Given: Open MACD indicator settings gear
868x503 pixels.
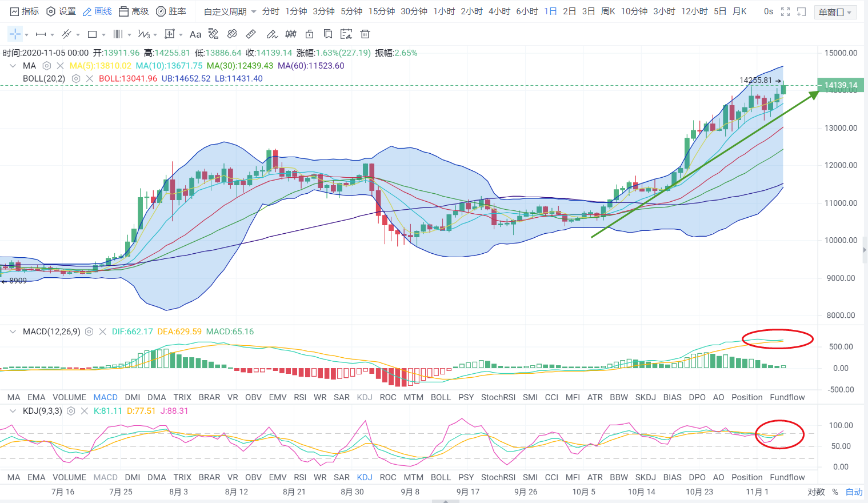Looking at the screenshot, I should pos(89,332).
